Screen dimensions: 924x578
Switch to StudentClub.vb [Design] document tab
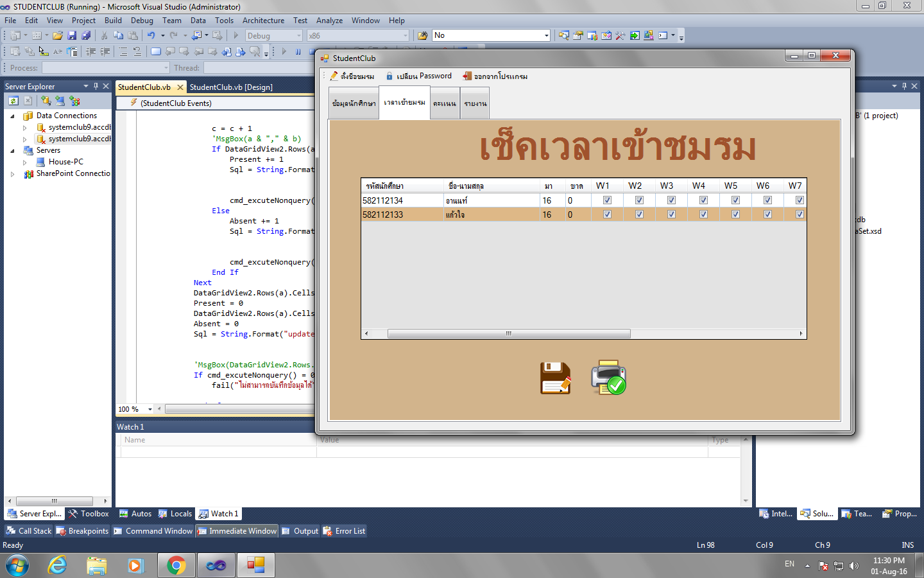[x=231, y=87]
